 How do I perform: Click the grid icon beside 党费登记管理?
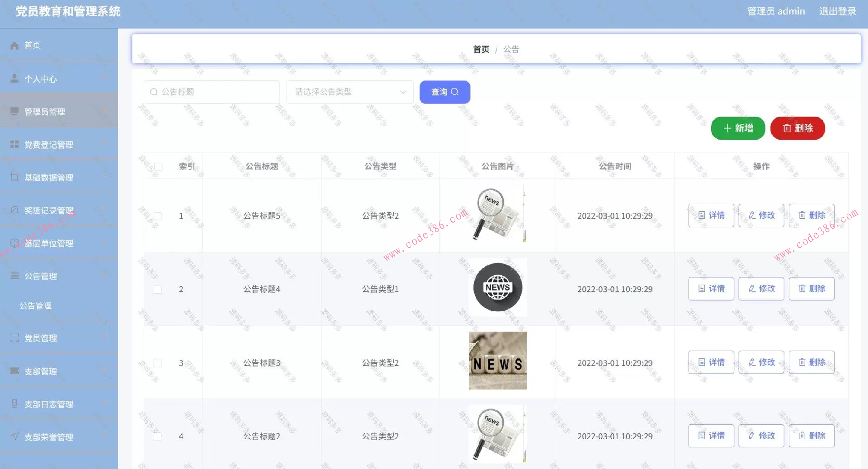point(14,144)
